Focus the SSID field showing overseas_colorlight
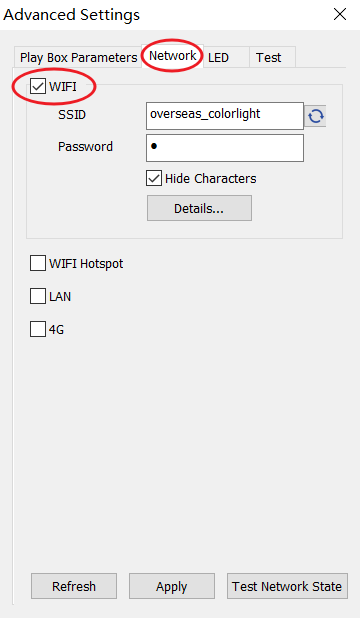This screenshot has width=360, height=618. [x=225, y=116]
